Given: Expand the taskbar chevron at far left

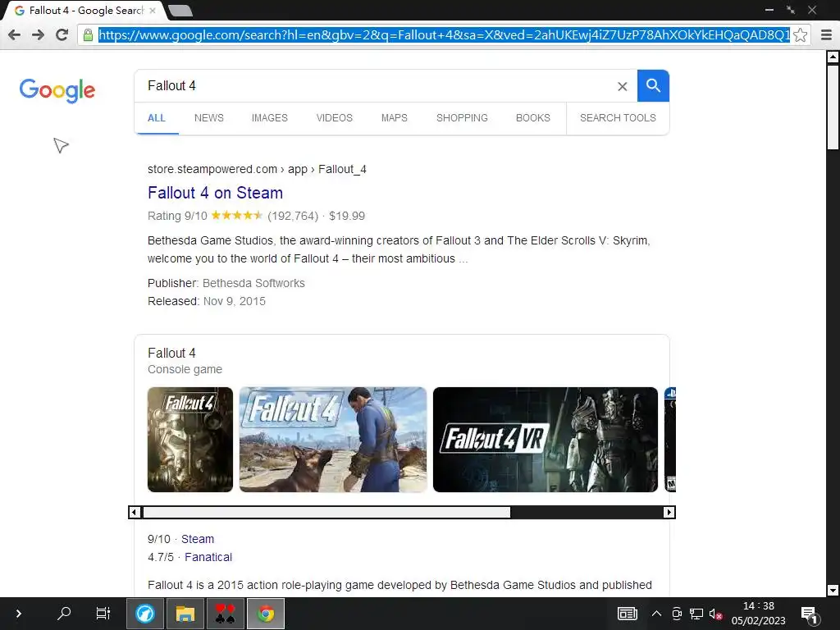Looking at the screenshot, I should coord(19,614).
